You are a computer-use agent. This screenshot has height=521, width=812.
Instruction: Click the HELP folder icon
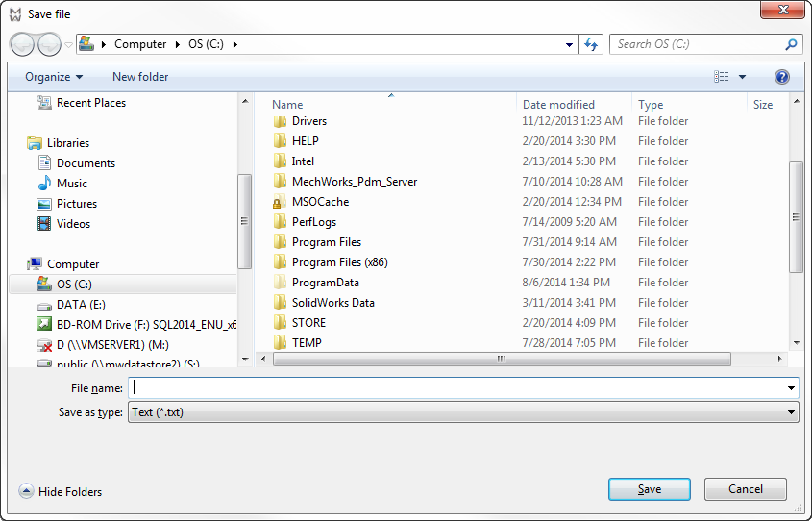(280, 141)
